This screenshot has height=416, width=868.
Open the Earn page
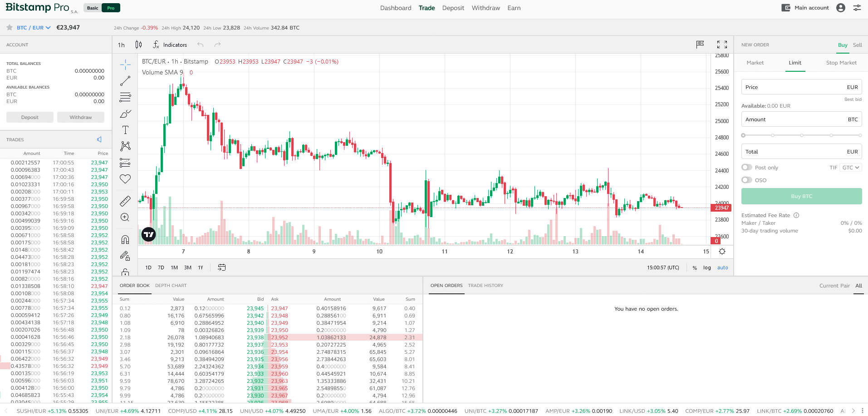coord(514,8)
